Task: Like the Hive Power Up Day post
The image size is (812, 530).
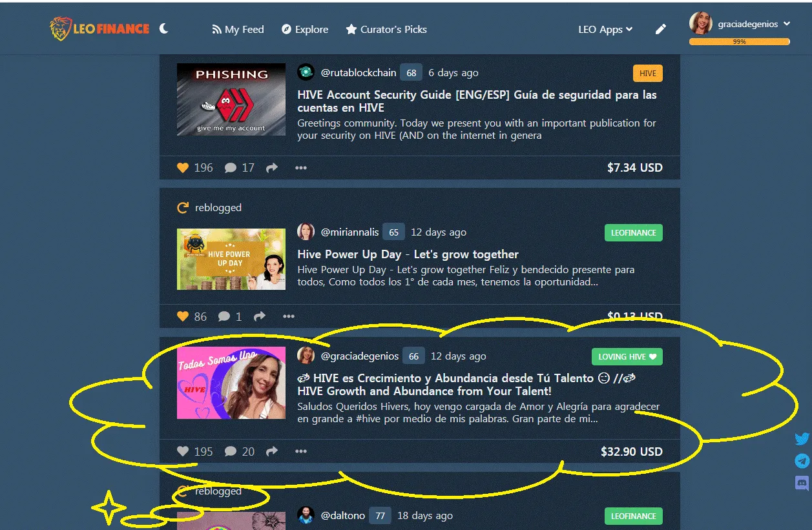Action: 183,316
